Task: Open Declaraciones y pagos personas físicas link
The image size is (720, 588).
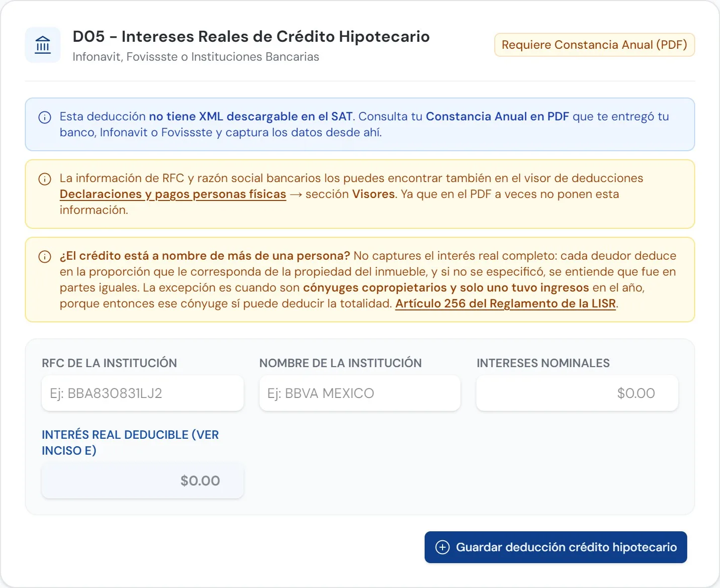Action: pyautogui.click(x=173, y=194)
